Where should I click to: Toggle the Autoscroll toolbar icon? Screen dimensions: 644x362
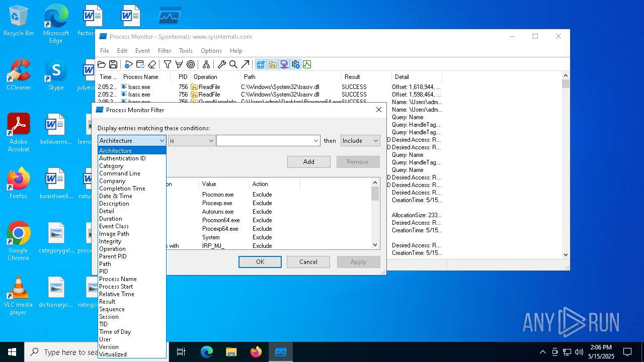point(140,64)
